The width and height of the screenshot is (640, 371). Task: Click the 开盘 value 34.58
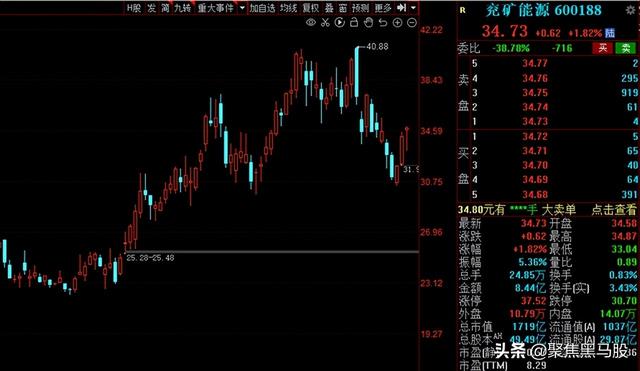coord(624,223)
